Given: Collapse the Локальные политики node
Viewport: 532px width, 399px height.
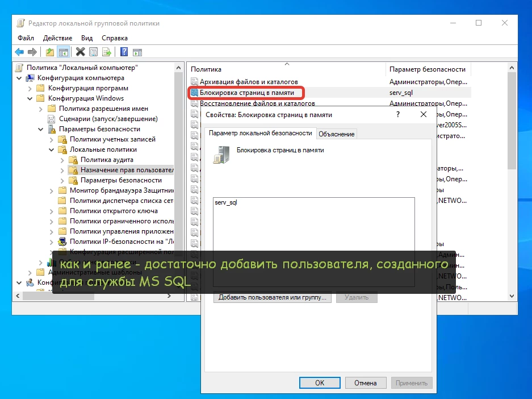Looking at the screenshot, I should pos(51,149).
